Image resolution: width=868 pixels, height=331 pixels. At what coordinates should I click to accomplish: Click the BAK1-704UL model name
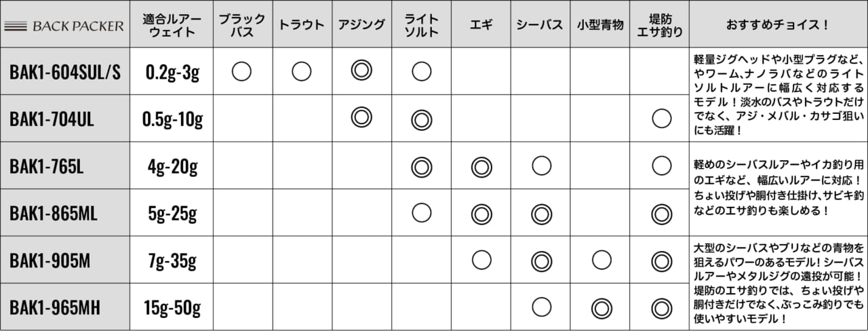[52, 119]
